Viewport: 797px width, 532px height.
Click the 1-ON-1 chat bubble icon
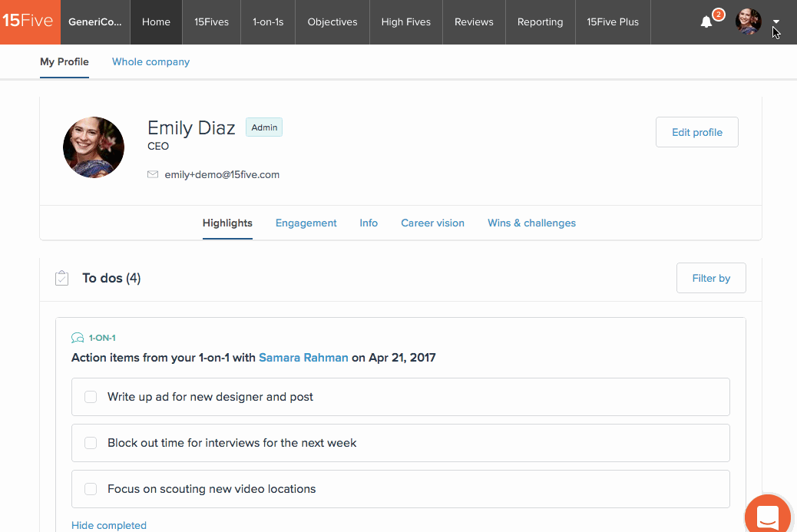click(x=78, y=338)
